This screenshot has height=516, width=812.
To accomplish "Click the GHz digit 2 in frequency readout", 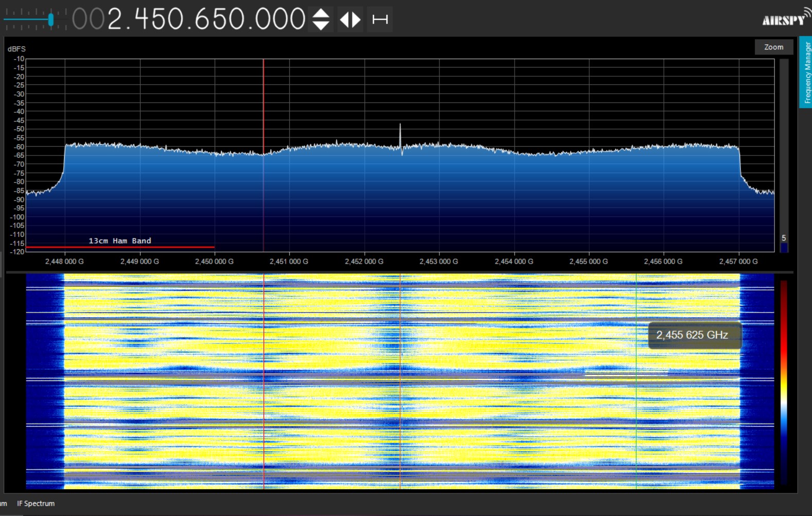I will click(x=114, y=20).
